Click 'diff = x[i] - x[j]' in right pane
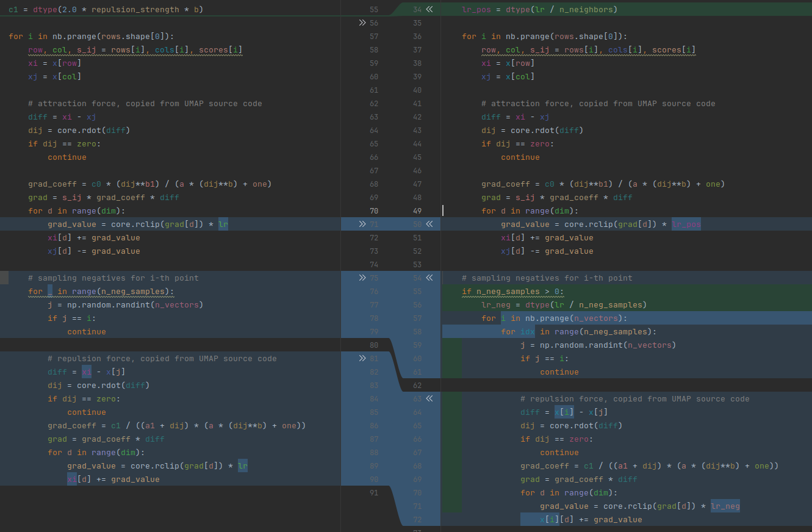 564,412
